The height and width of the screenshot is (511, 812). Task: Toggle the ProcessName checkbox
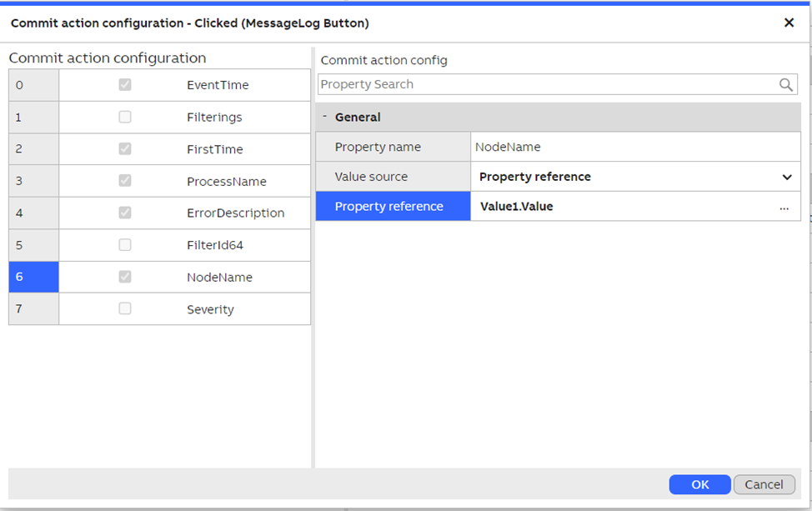[125, 181]
